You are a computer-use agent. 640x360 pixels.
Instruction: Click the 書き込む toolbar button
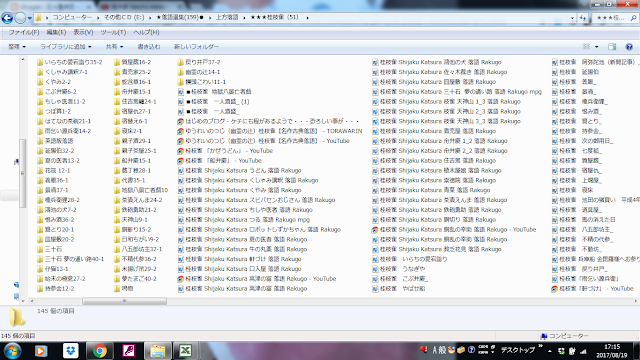coord(149,47)
